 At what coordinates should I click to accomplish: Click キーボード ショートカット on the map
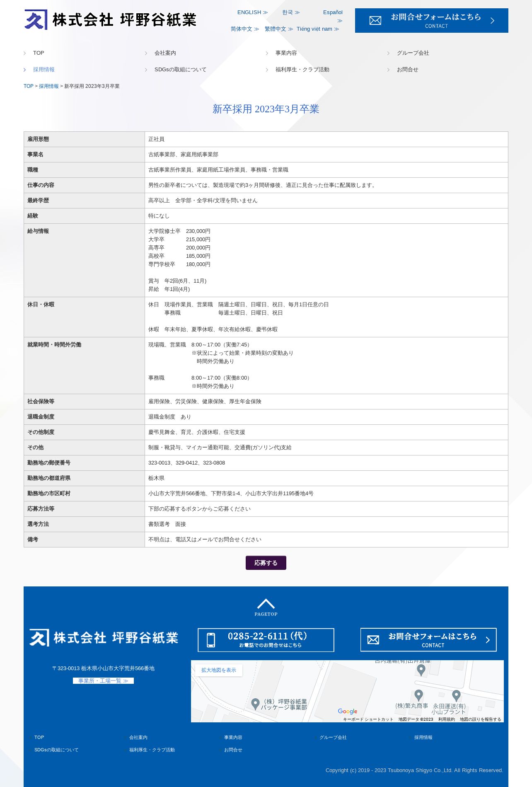pyautogui.click(x=368, y=719)
